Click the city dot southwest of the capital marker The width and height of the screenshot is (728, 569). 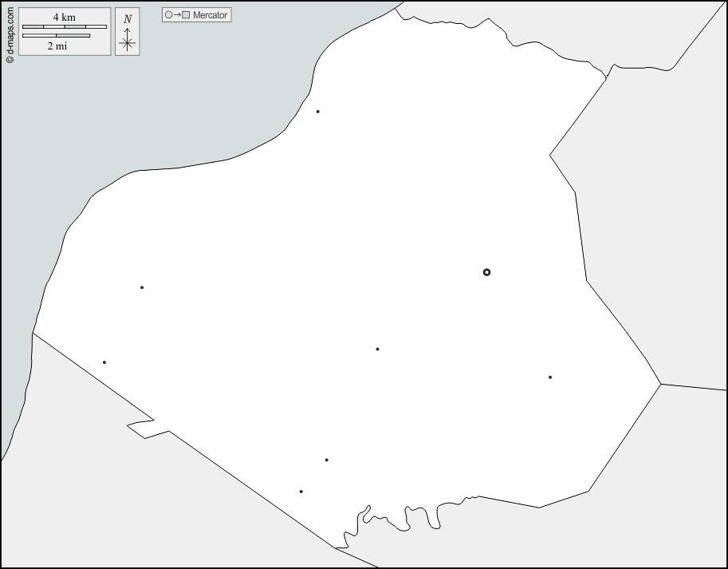coord(377,349)
